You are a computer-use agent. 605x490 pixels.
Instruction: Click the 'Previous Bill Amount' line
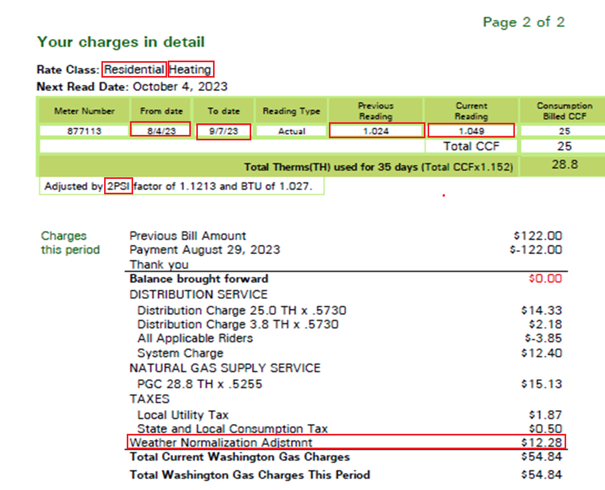[x=188, y=236]
